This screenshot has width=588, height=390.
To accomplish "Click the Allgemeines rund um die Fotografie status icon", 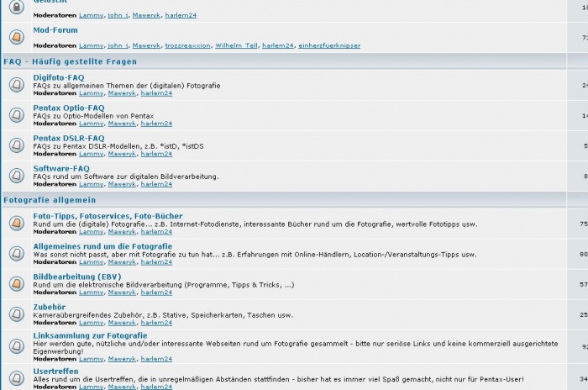I will tap(17, 253).
